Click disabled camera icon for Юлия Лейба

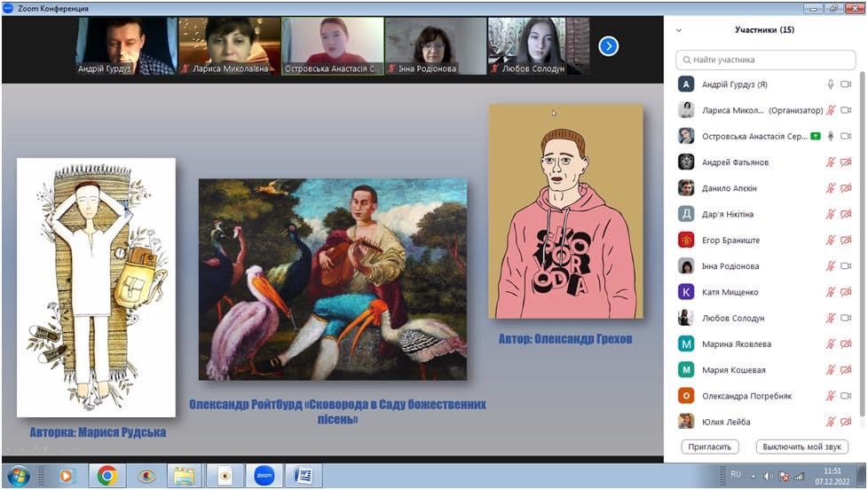846,422
